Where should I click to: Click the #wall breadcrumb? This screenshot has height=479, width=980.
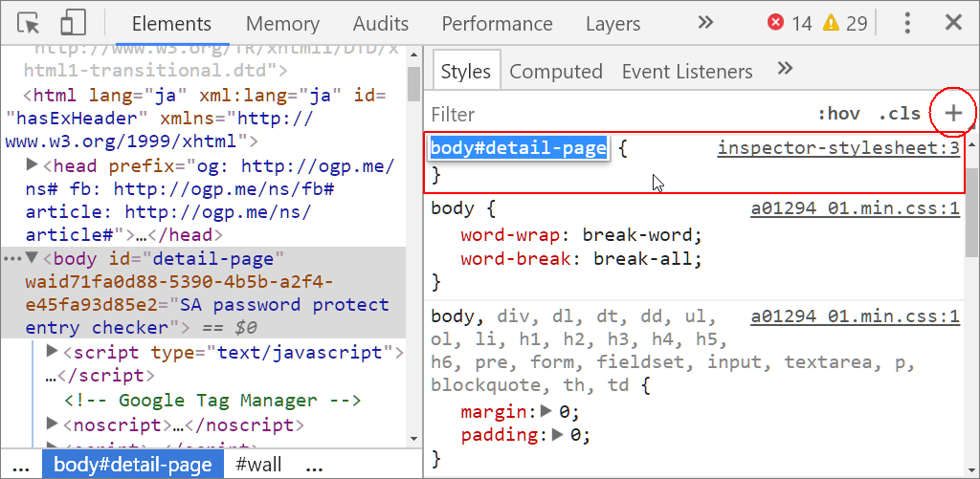point(258,465)
